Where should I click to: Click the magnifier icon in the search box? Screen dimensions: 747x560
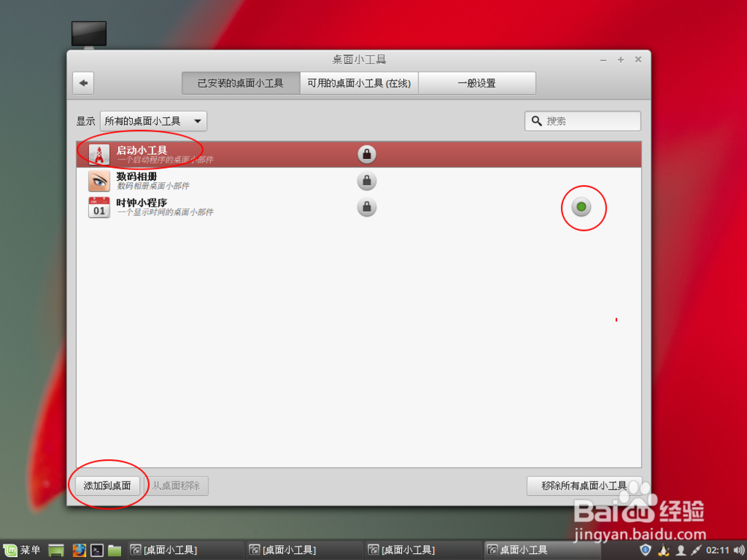point(536,121)
